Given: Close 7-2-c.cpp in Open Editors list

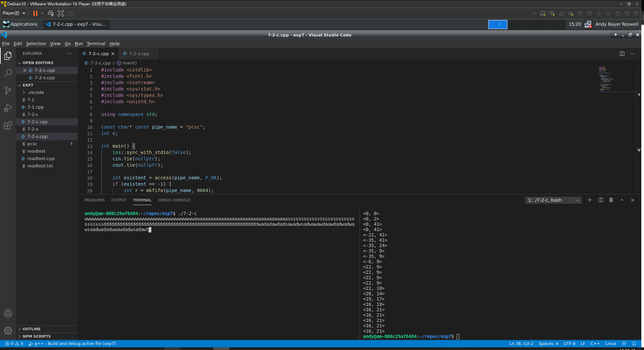Looking at the screenshot, I should 25,70.
